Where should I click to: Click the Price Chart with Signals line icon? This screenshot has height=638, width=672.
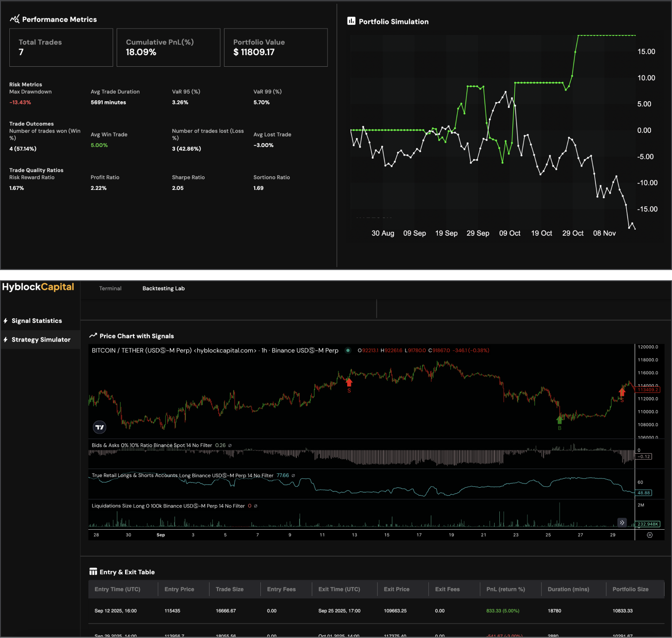[94, 335]
